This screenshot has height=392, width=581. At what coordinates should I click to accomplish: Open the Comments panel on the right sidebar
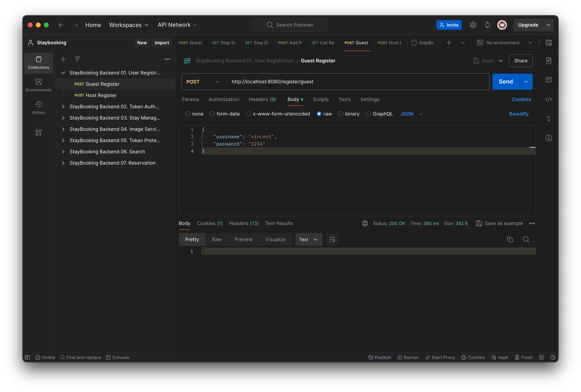click(x=549, y=80)
